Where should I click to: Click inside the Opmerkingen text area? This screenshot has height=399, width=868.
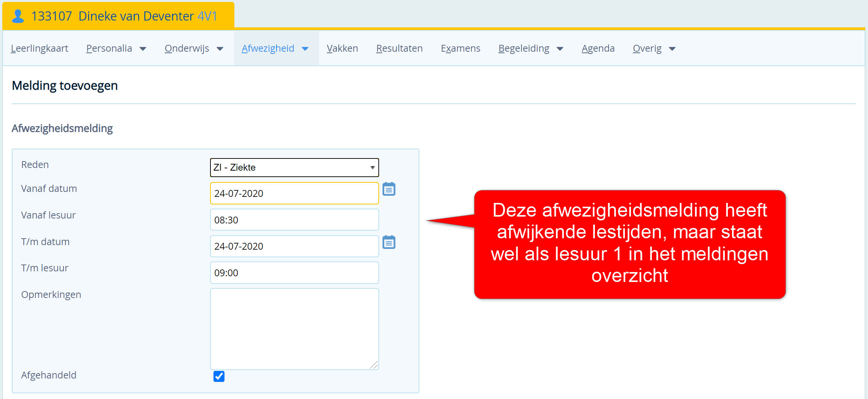(x=294, y=329)
